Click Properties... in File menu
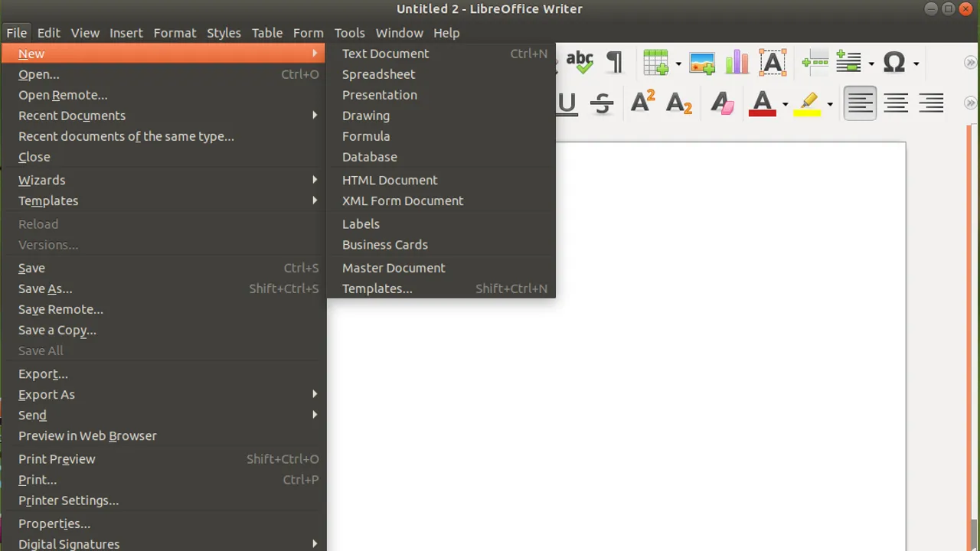Screen dimensions: 980x551 point(163,523)
